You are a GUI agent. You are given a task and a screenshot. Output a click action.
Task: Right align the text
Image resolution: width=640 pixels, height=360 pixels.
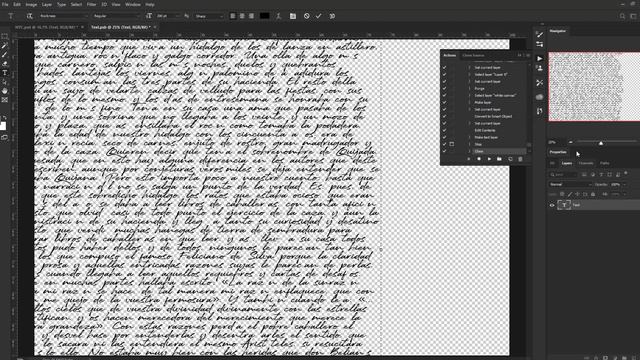point(251,16)
